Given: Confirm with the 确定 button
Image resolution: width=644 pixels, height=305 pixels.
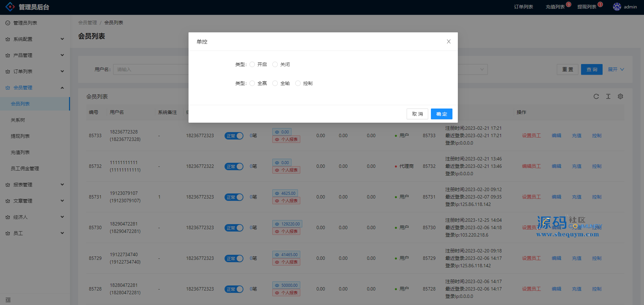Looking at the screenshot, I should coord(442,114).
